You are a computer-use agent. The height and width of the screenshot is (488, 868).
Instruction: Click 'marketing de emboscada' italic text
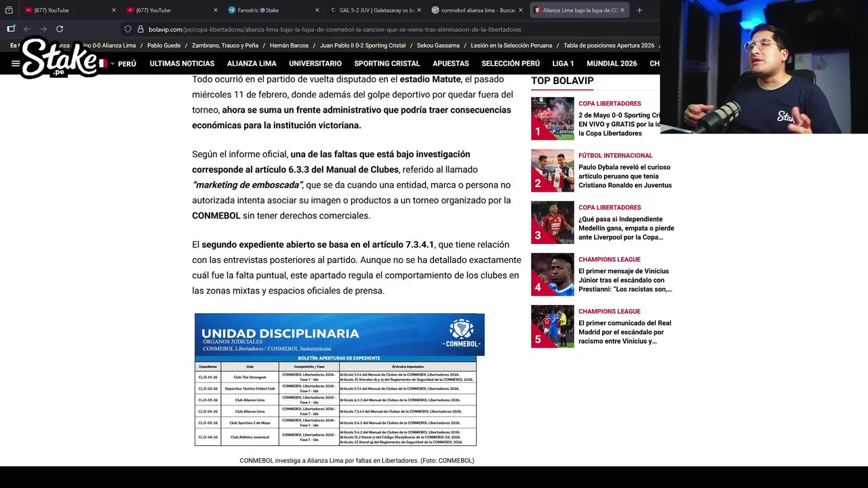click(247, 185)
